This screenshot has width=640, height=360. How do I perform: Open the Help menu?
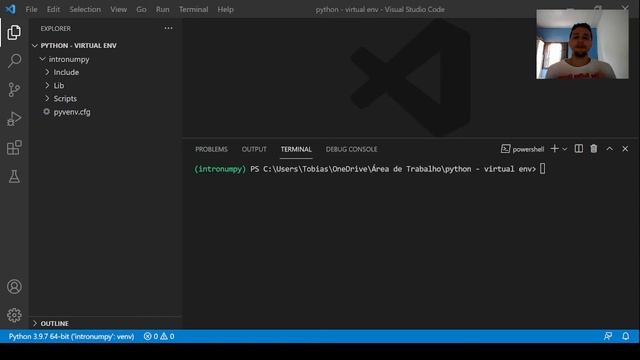[225, 9]
